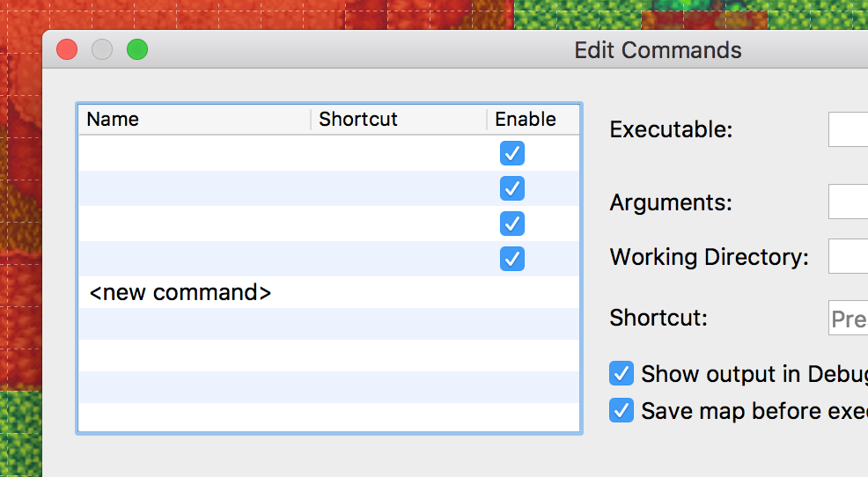Select the fourth command row name cell
The height and width of the screenshot is (477, 868).
[195, 259]
